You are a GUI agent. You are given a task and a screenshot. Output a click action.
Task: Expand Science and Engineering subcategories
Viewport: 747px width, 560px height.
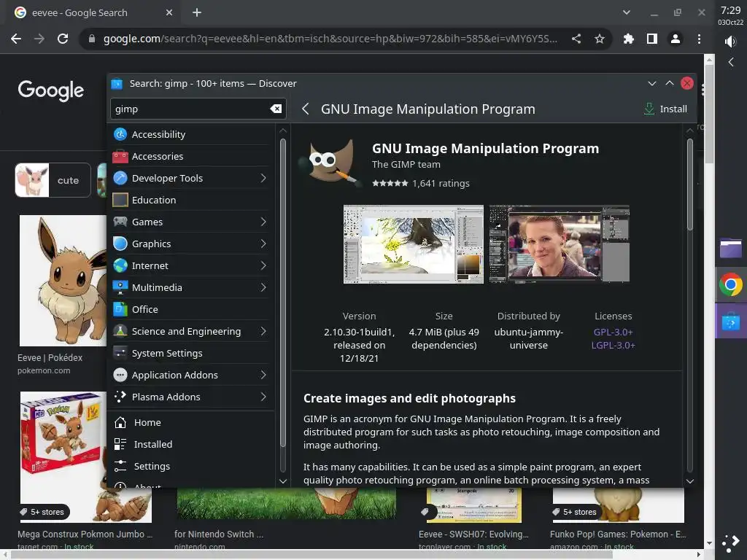[x=263, y=332]
